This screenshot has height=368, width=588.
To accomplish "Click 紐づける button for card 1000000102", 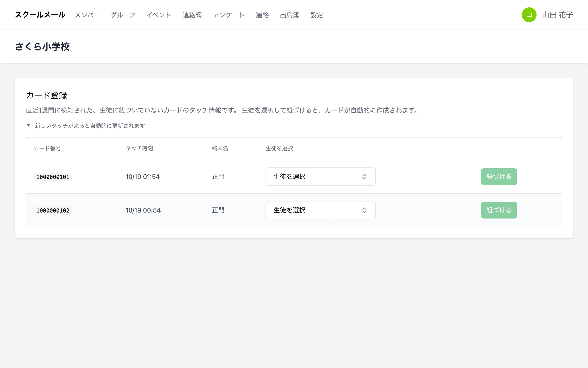I will (499, 210).
